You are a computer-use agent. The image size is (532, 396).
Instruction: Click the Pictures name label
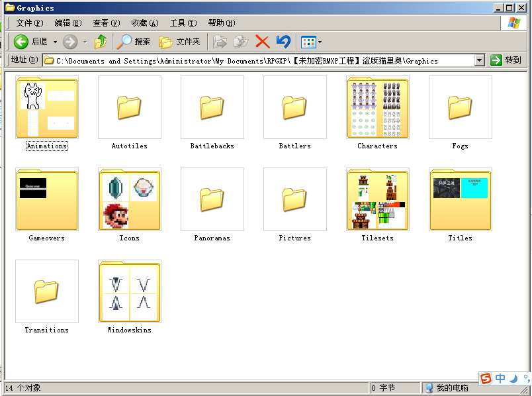tap(295, 238)
